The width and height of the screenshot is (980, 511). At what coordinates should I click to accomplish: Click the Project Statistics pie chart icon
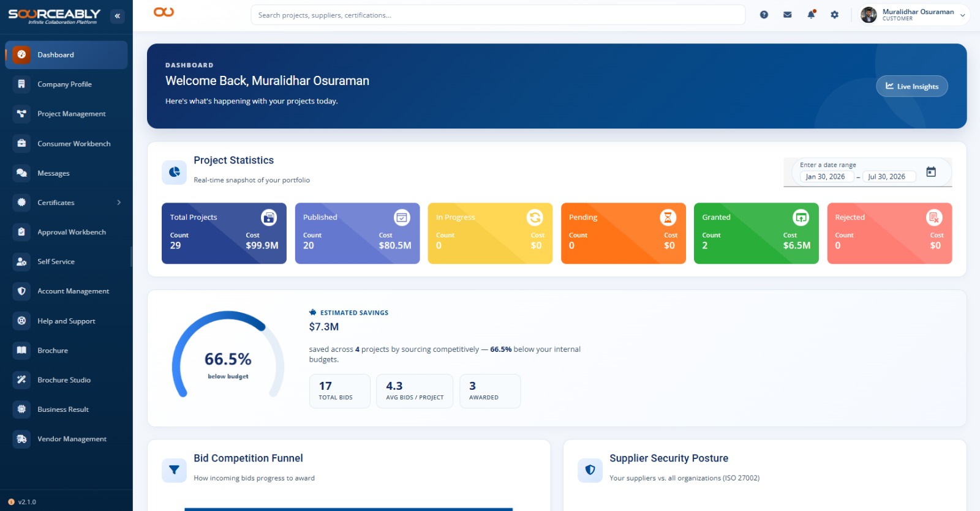pyautogui.click(x=174, y=173)
